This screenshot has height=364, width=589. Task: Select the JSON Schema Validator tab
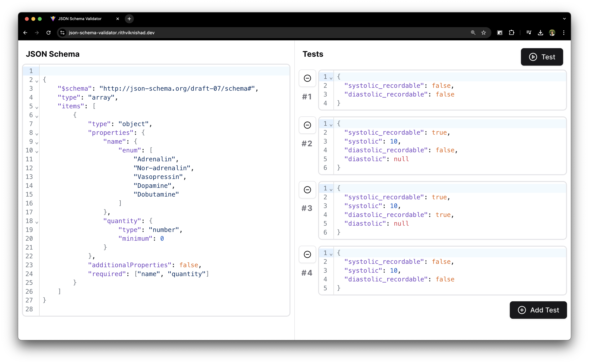click(x=80, y=19)
